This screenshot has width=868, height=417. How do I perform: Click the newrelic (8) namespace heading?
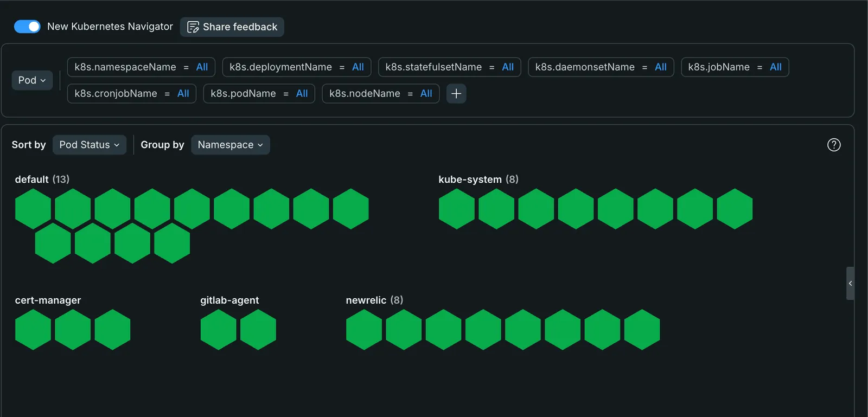point(374,300)
